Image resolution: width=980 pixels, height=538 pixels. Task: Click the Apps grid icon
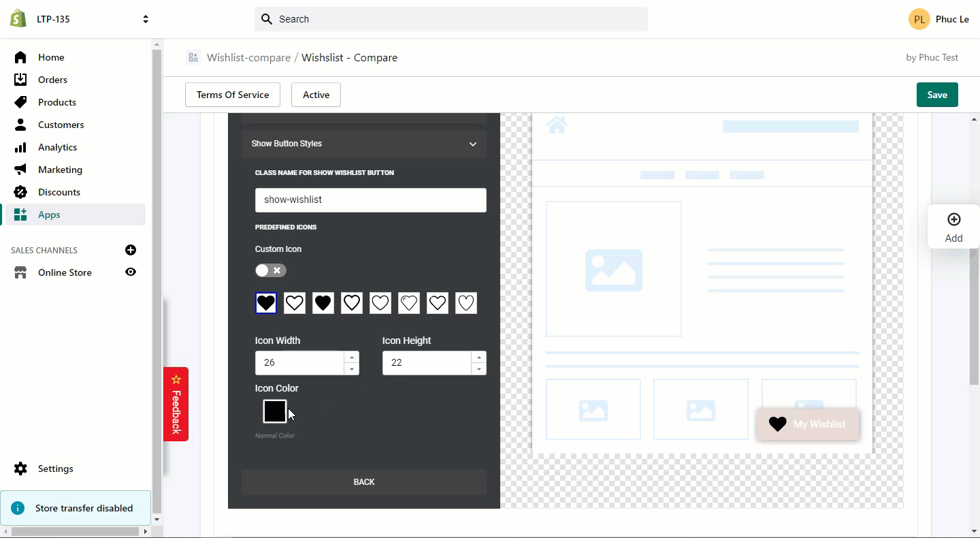(20, 215)
